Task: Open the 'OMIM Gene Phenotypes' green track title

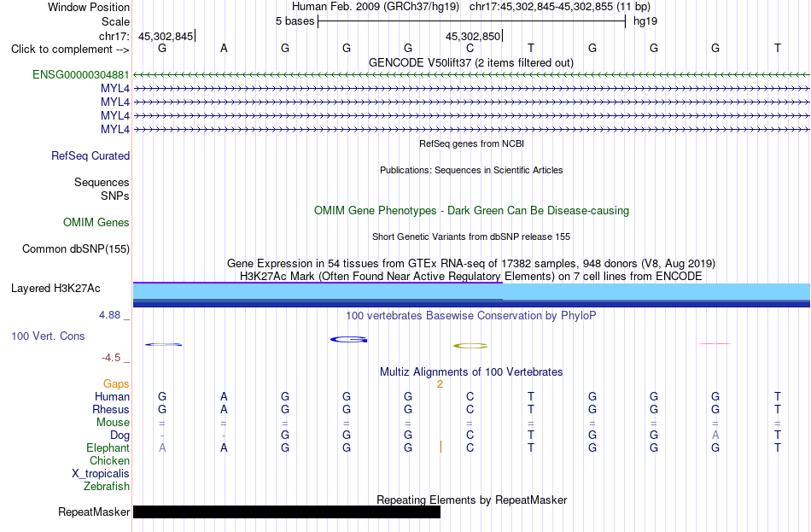Action: point(472,211)
